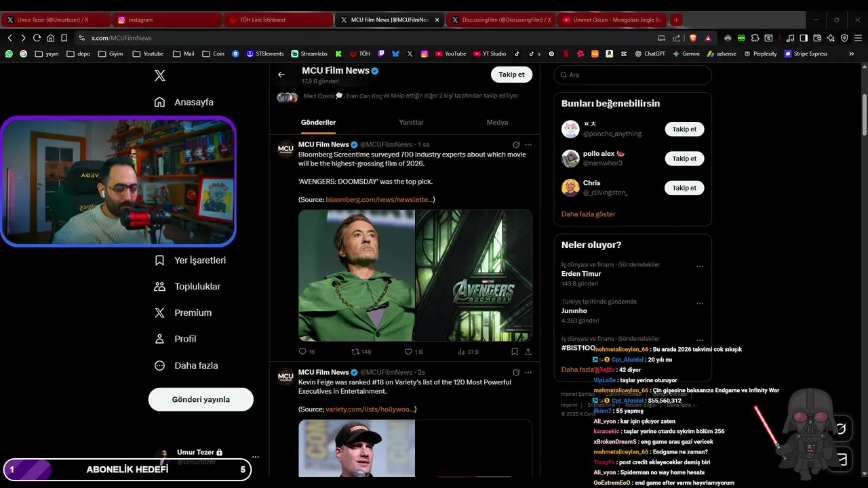Reply to the Avengers Doomsday post

tap(307, 352)
